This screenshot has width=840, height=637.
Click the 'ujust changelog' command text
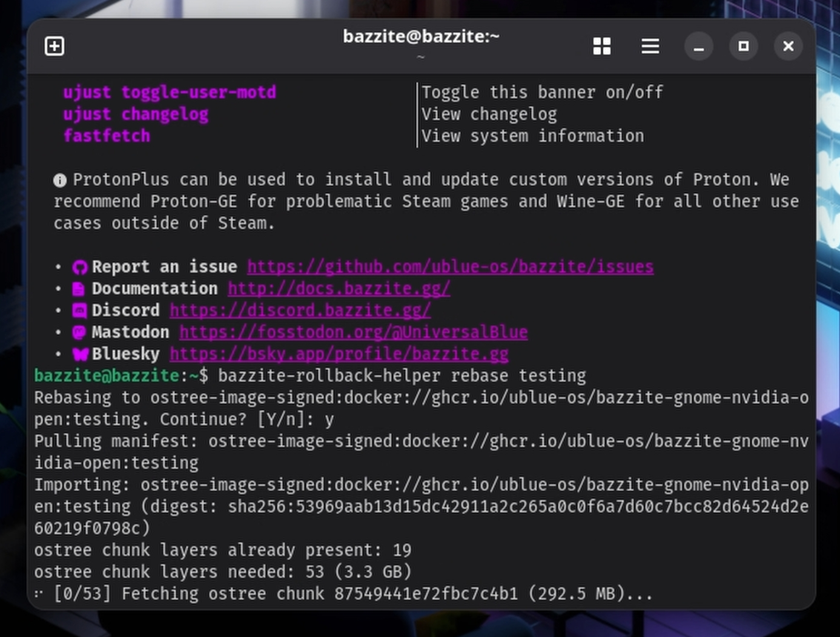(136, 114)
